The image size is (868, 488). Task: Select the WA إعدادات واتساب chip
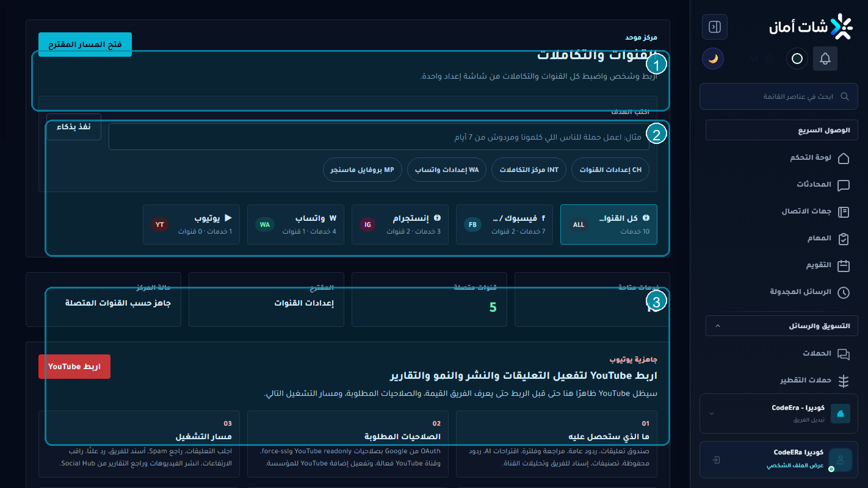[x=447, y=170]
